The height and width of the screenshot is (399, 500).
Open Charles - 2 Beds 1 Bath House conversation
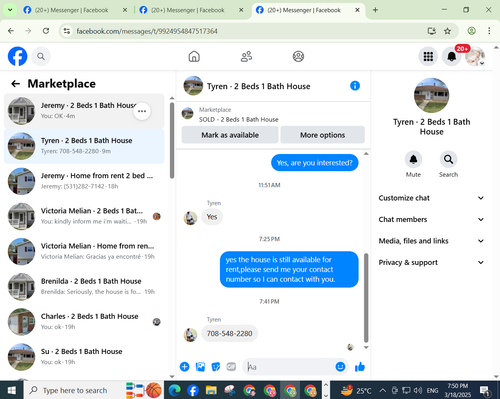[x=84, y=322]
